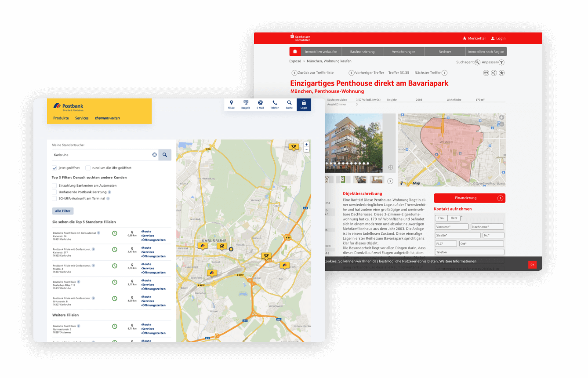588x378 pixels.
Task: Enable 'Umfassende Postbank Beratung' filter
Action: [x=54, y=192]
